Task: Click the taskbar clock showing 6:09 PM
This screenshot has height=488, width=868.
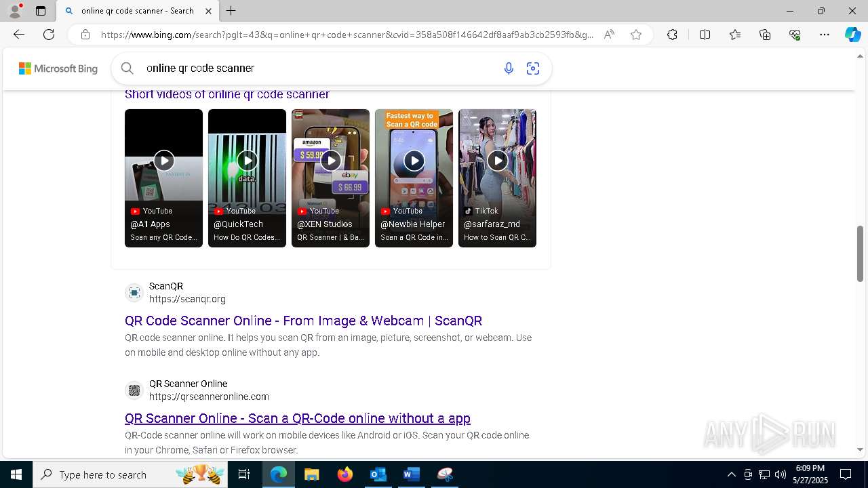Action: click(810, 474)
